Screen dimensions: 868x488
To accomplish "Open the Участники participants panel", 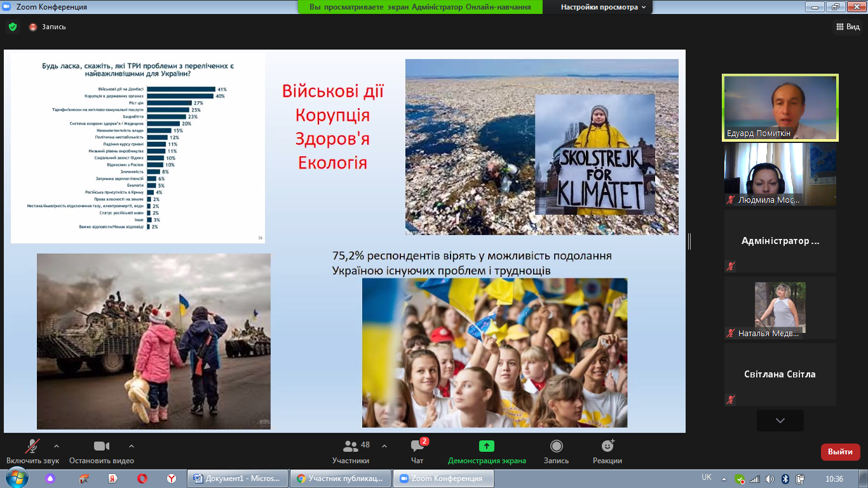I will [x=351, y=446].
